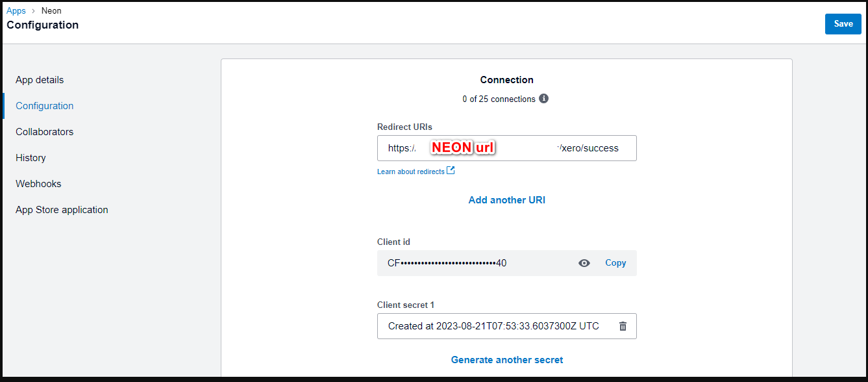Focus the Redirect URIs input field
This screenshot has width=868, height=382.
point(506,148)
